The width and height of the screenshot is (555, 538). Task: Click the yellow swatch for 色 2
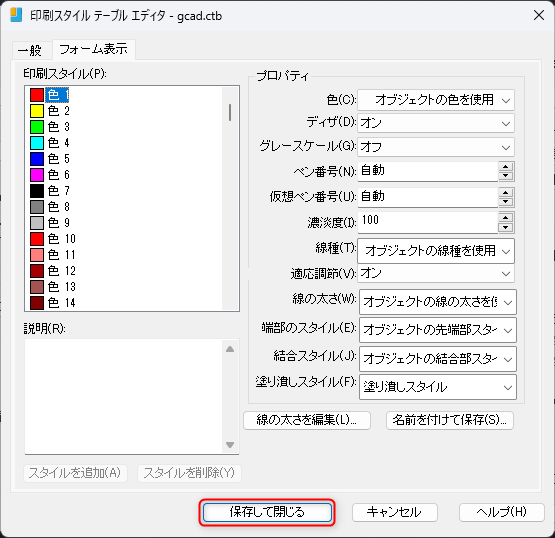(37, 111)
